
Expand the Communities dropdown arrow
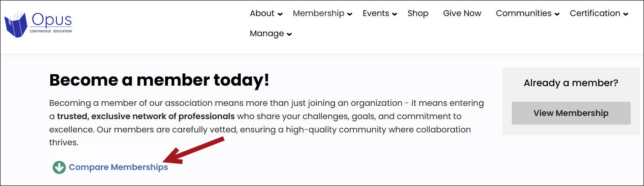pyautogui.click(x=557, y=15)
